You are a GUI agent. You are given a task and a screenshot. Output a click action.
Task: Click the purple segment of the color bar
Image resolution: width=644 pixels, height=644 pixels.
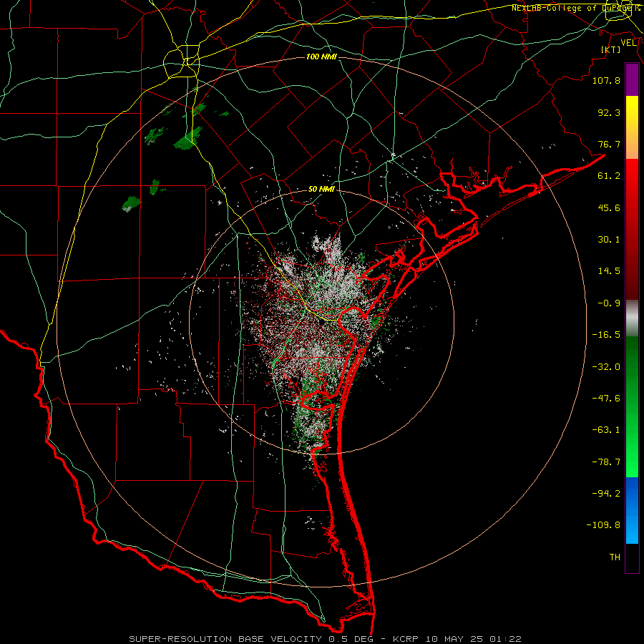click(632, 80)
